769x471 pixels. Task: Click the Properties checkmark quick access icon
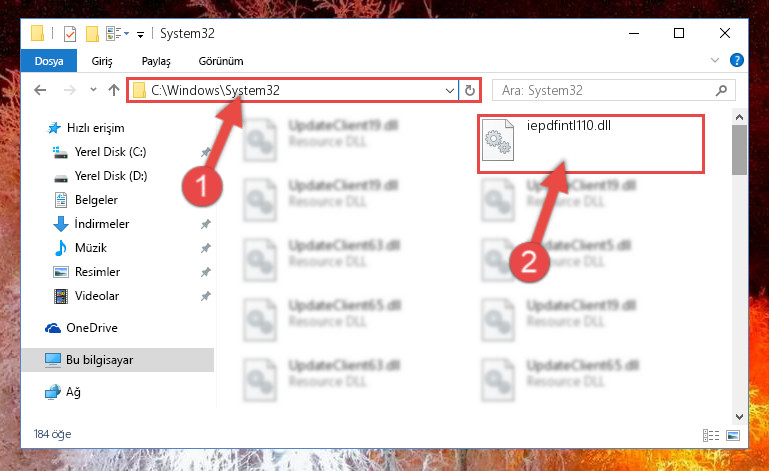[x=70, y=34]
